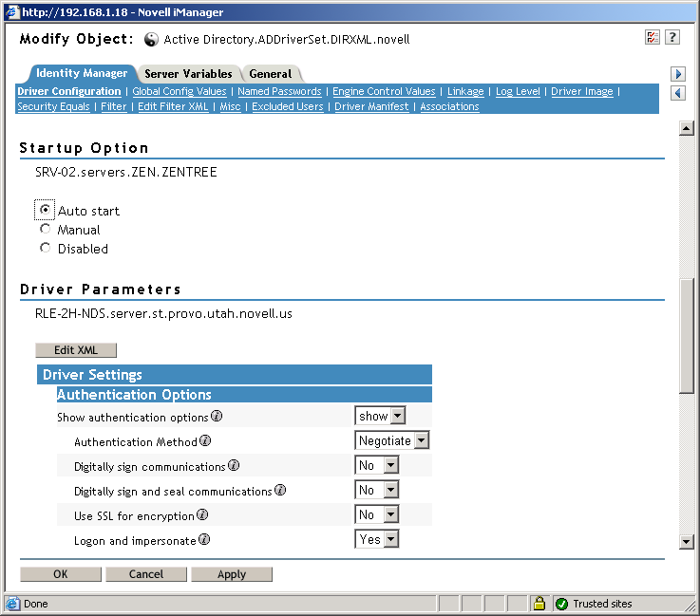The height and width of the screenshot is (616, 700).
Task: Open Global Config Values link
Action: pyautogui.click(x=180, y=91)
